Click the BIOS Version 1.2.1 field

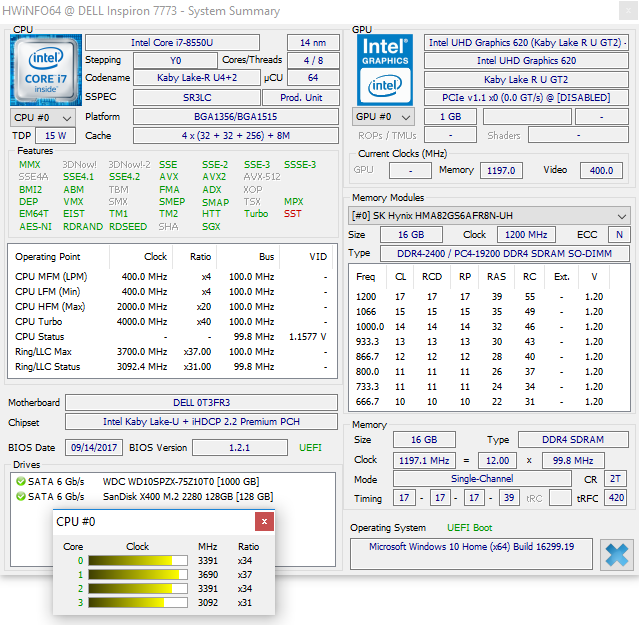(240, 448)
